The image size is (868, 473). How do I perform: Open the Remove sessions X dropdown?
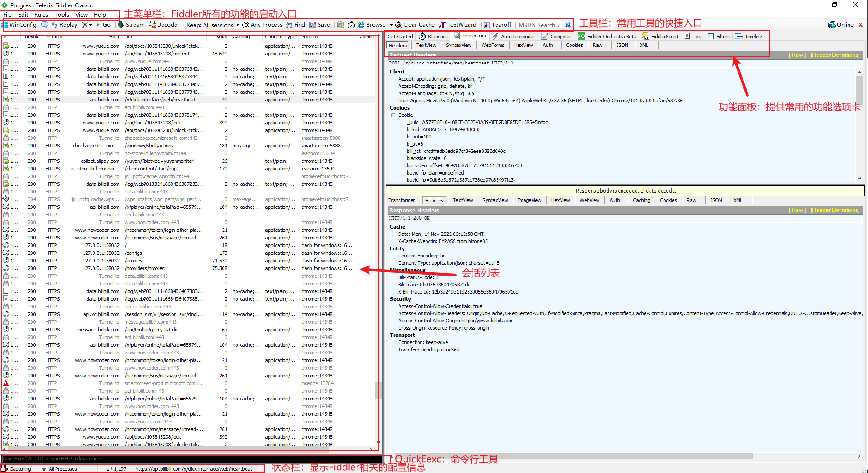coord(87,25)
